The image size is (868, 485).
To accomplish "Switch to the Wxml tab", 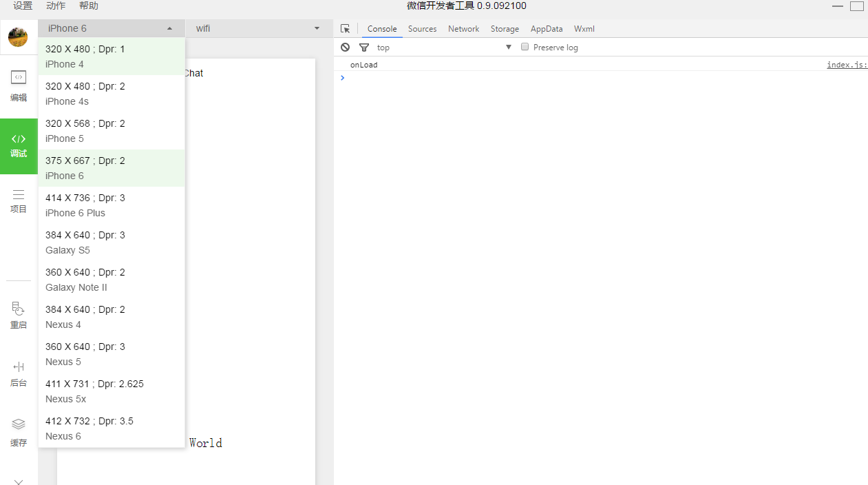I will click(x=584, y=29).
